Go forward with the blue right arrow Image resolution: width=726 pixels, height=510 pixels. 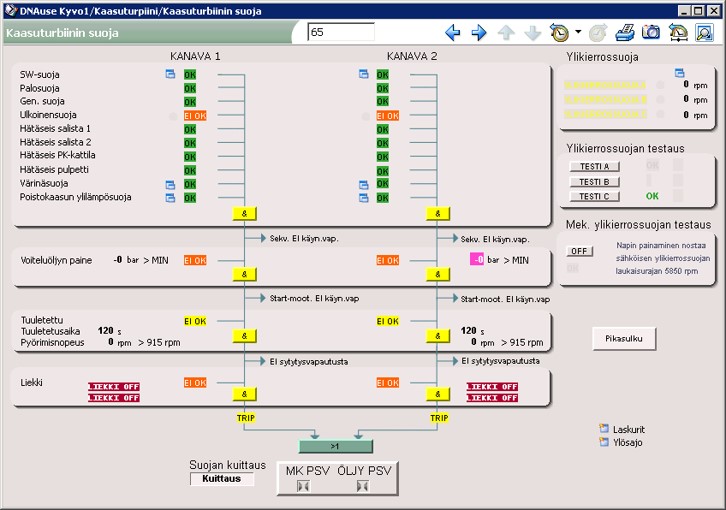[479, 33]
